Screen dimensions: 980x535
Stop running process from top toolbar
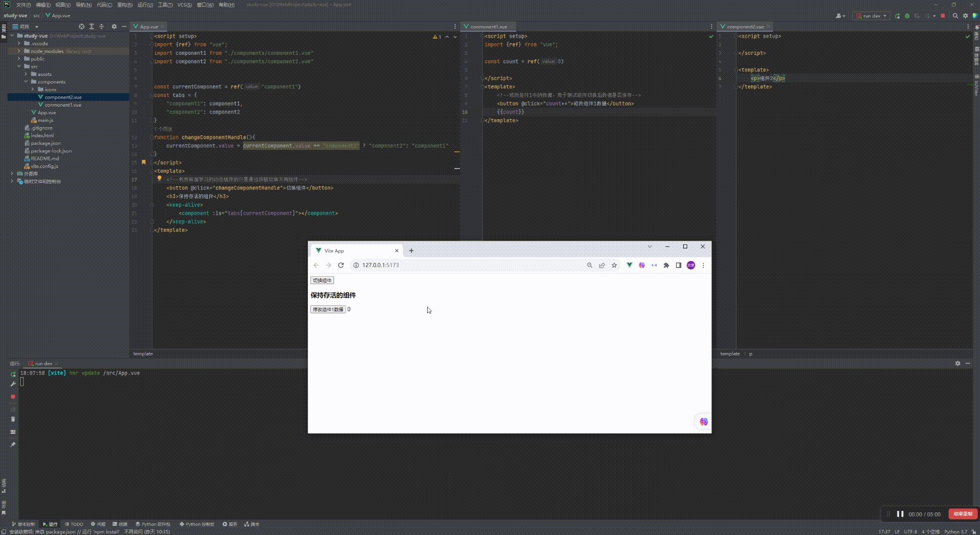[x=943, y=16]
